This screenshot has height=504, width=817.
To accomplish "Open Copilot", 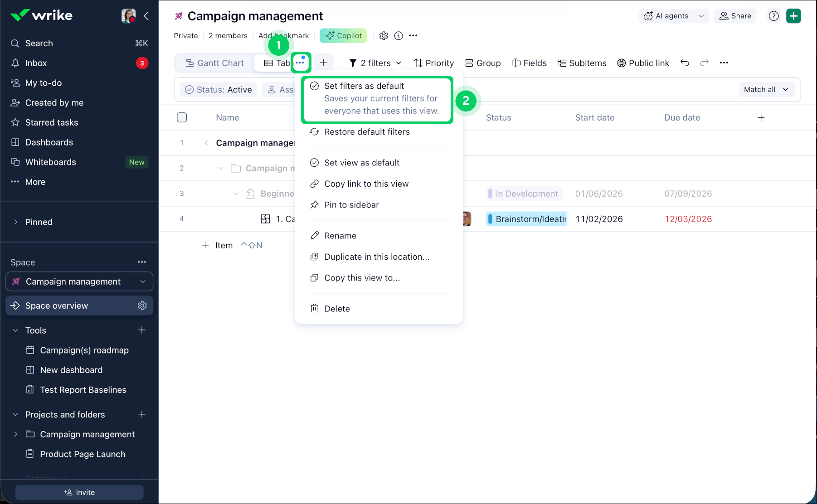I will [x=343, y=36].
